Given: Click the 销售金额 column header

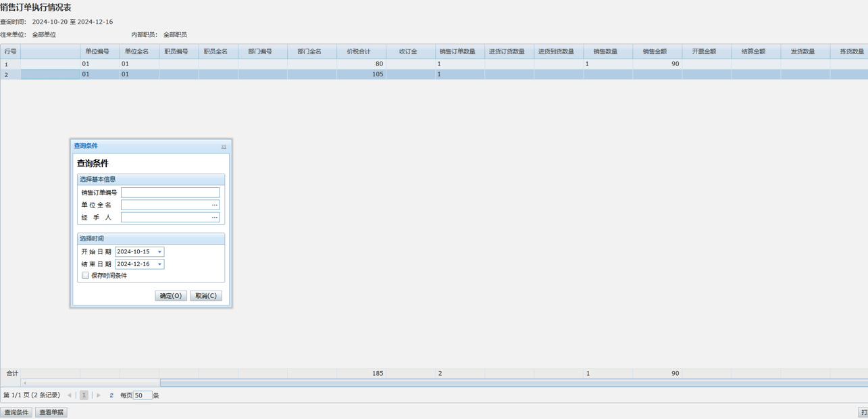Looking at the screenshot, I should click(655, 51).
